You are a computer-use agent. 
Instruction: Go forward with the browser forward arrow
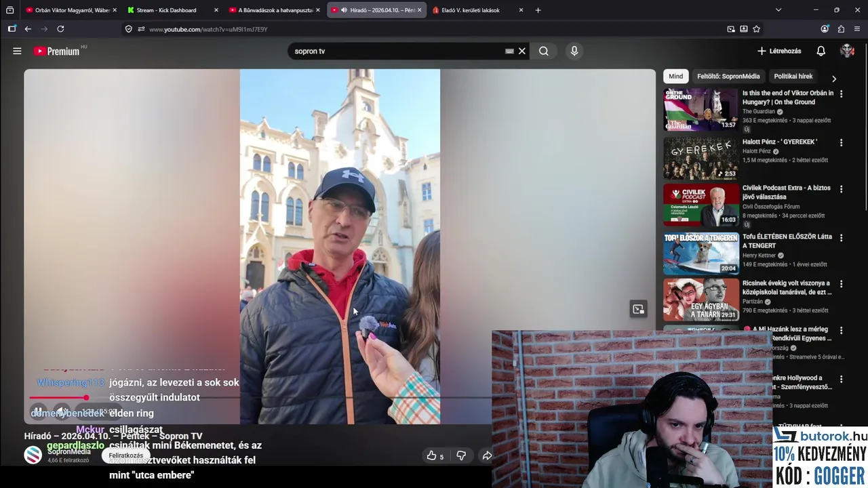44,29
